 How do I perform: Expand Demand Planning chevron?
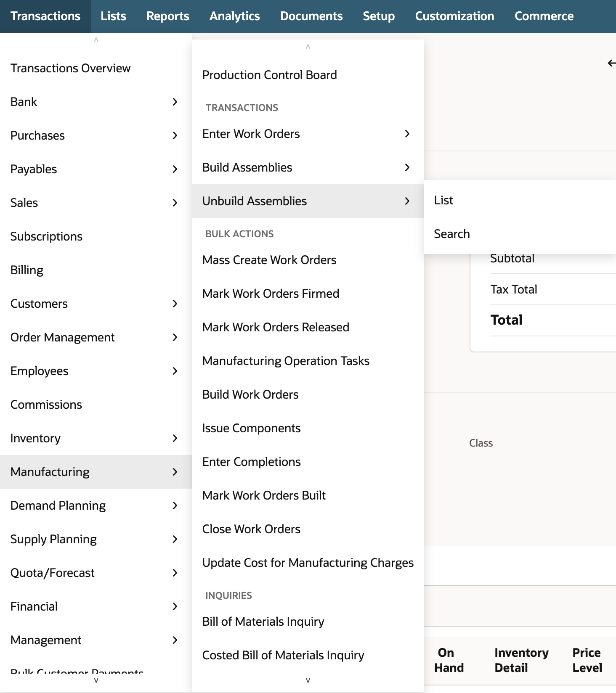175,505
